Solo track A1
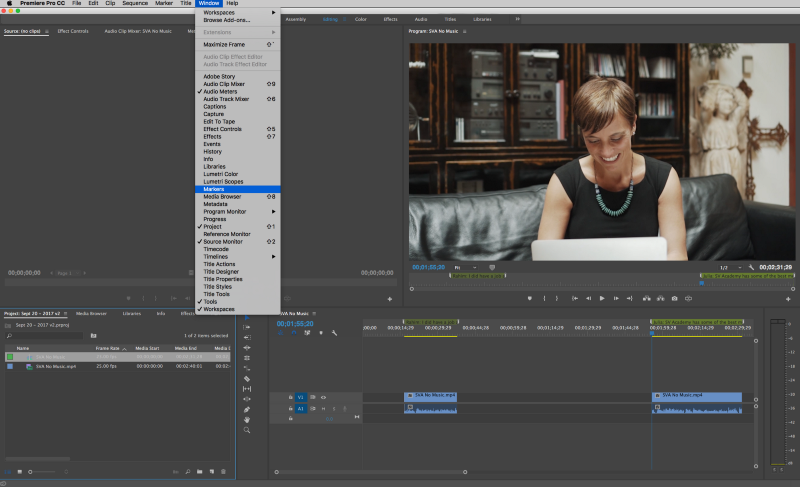The width and height of the screenshot is (800, 487). (334, 408)
